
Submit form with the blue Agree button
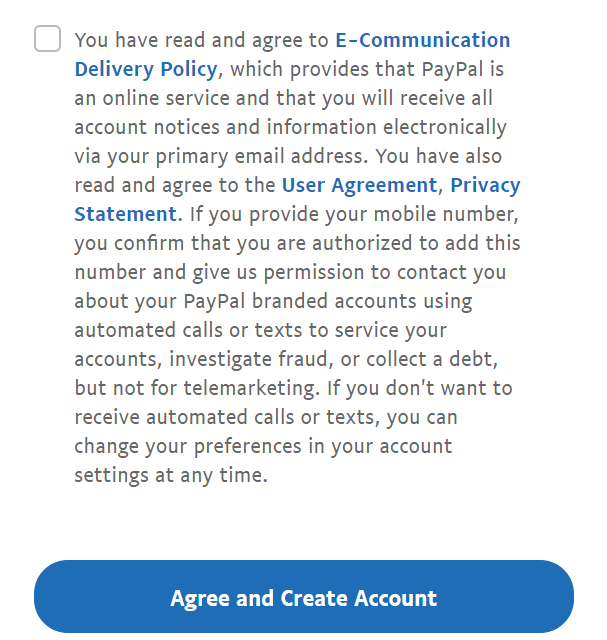coord(303,598)
